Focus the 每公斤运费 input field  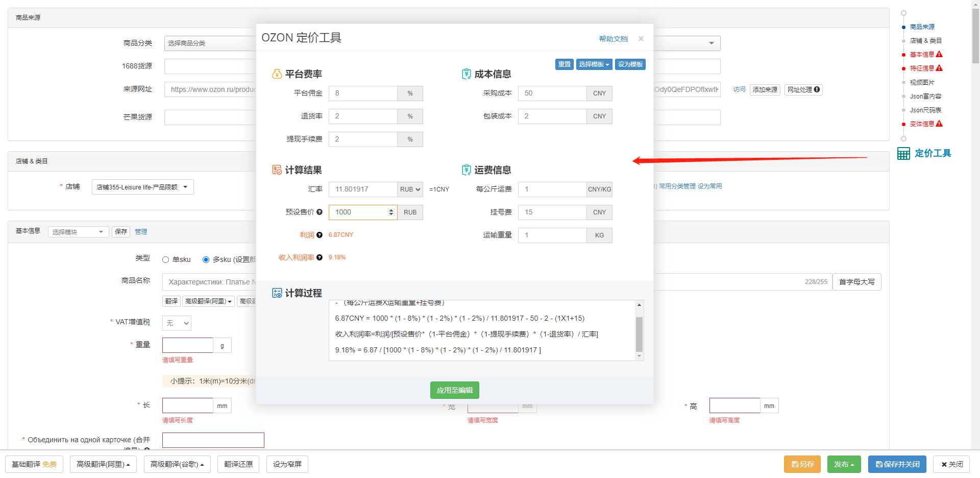click(x=552, y=189)
